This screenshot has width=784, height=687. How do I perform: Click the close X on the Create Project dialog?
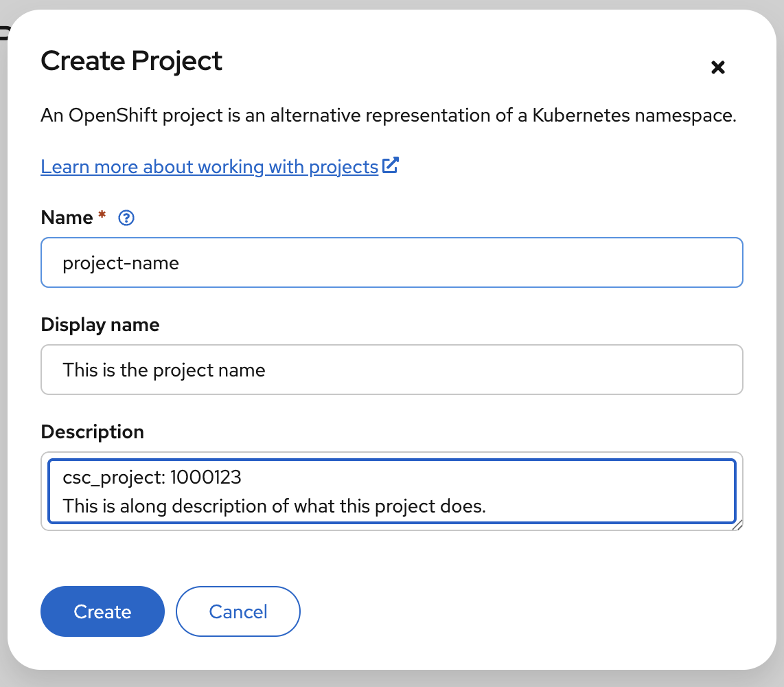pyautogui.click(x=718, y=67)
